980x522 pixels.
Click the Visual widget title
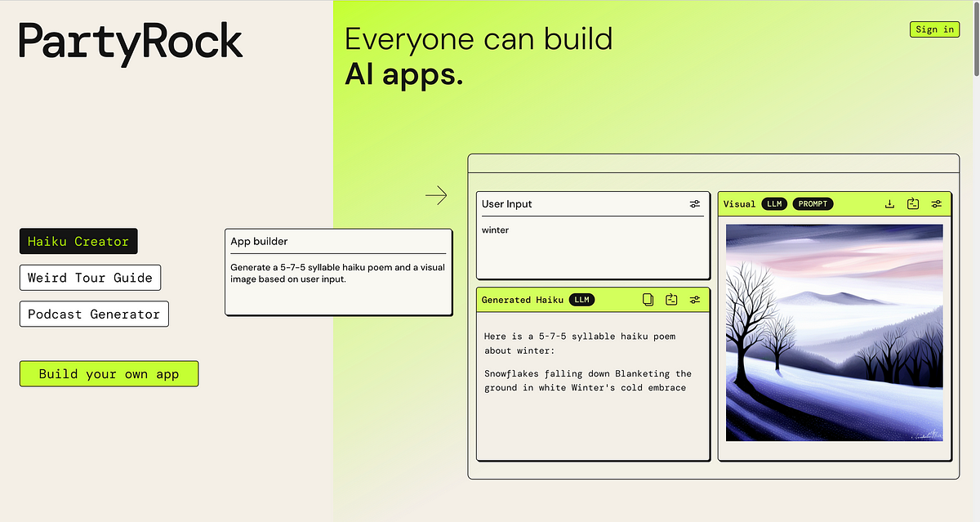point(740,204)
